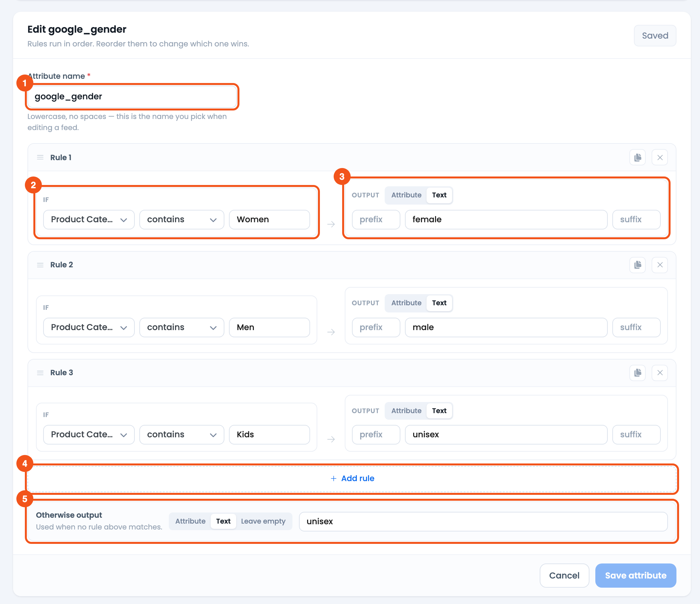The width and height of the screenshot is (700, 604).
Task: Open Rule 2 contains operator dropdown
Action: (182, 327)
